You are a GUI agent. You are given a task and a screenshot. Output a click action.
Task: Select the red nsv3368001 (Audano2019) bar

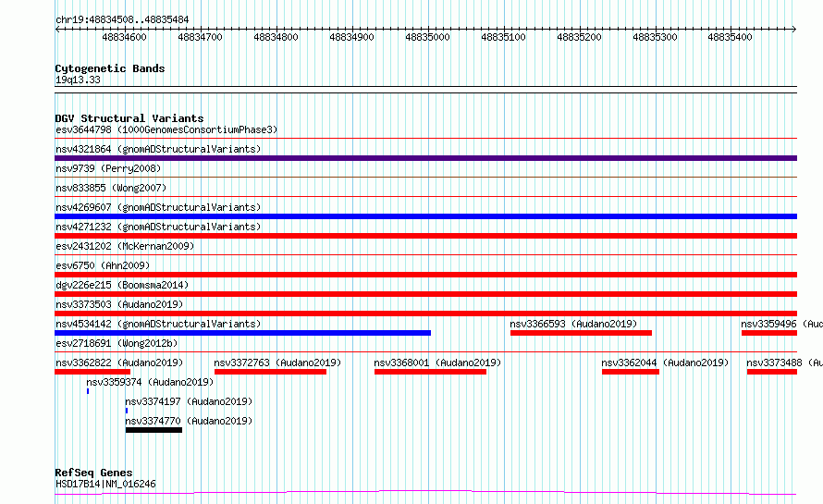430,372
